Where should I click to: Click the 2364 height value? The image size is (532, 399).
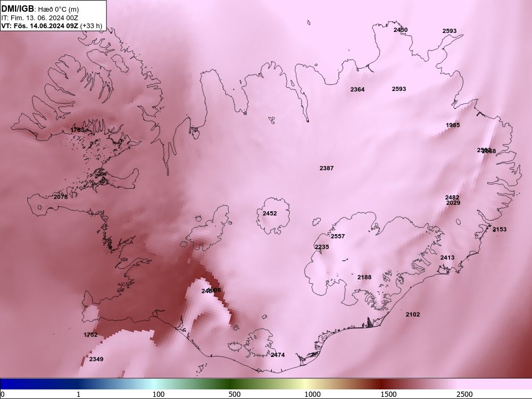pos(358,89)
